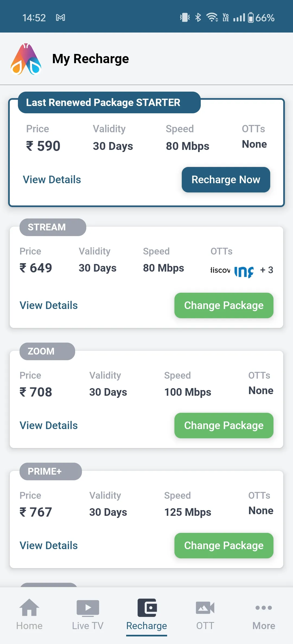Tap the Gmail notification icon in status bar
Image resolution: width=293 pixels, height=644 pixels.
tap(60, 18)
